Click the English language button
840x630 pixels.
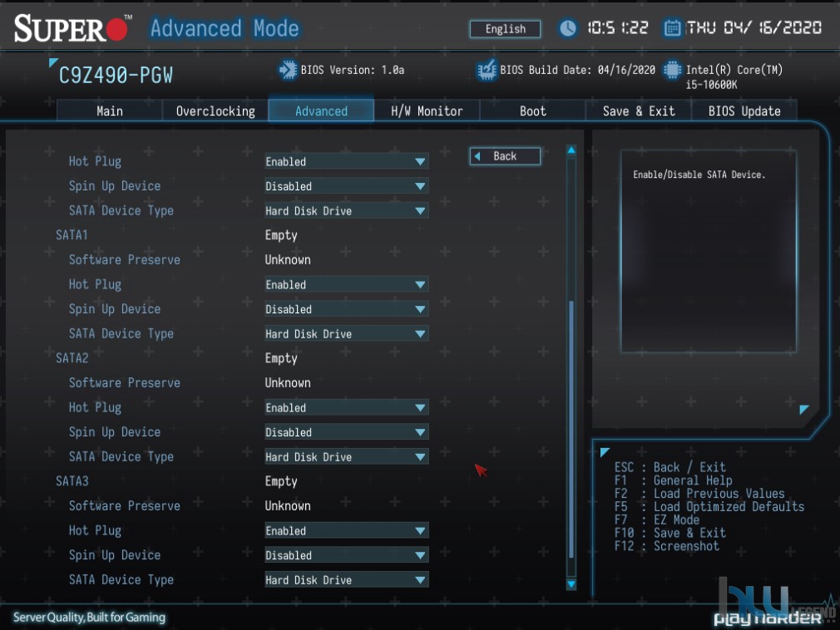(505, 29)
